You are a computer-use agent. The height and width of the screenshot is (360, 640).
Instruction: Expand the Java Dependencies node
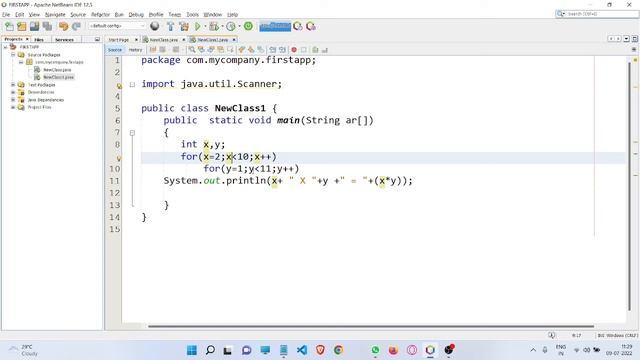(13, 100)
